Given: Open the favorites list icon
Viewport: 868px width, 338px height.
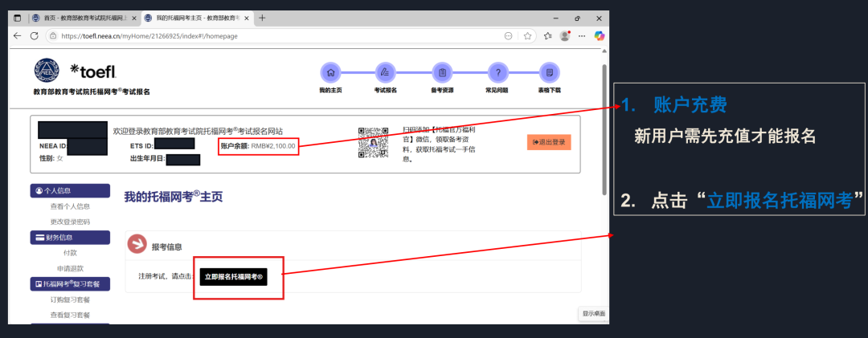Looking at the screenshot, I should point(547,36).
